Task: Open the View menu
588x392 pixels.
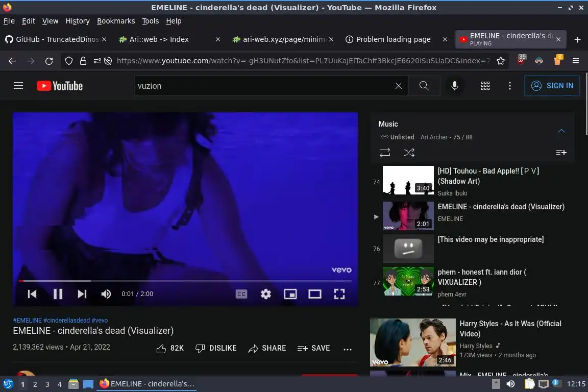Action: pos(50,21)
